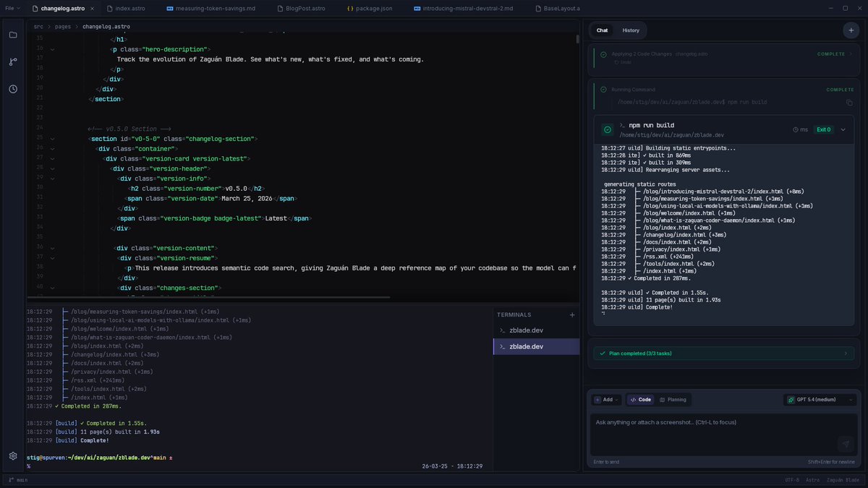The width and height of the screenshot is (868, 488).
Task: Add a new terminal with plus icon
Action: click(572, 315)
